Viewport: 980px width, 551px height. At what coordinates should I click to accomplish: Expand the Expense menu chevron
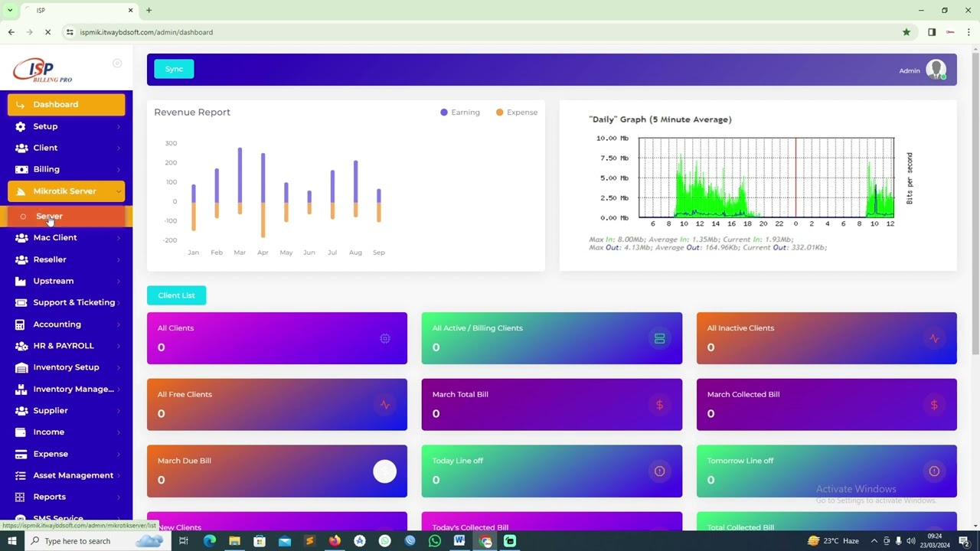pos(119,454)
